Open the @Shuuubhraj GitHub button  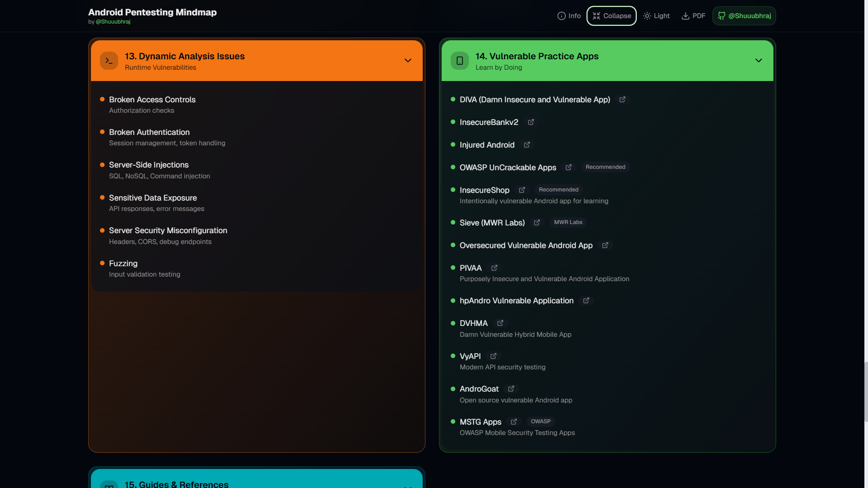click(x=744, y=16)
